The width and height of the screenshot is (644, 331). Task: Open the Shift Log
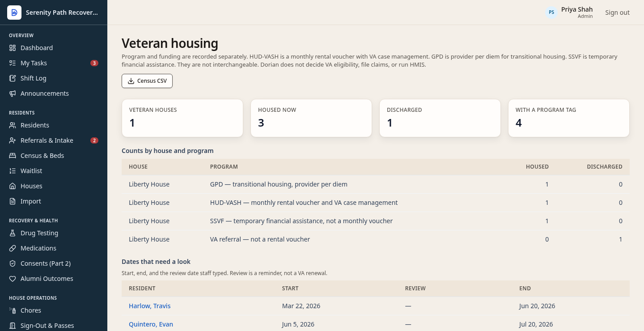coord(54,78)
